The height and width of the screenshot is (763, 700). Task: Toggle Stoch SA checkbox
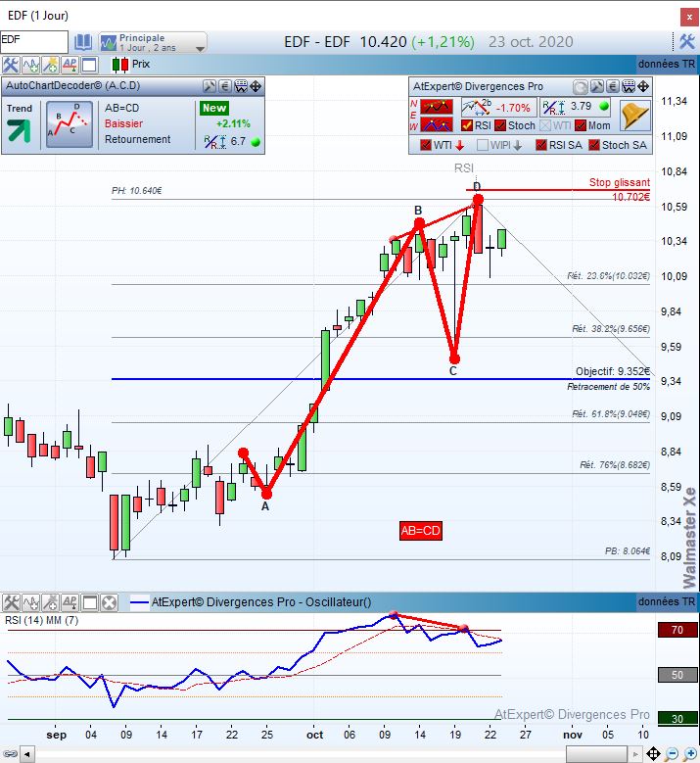tap(594, 145)
